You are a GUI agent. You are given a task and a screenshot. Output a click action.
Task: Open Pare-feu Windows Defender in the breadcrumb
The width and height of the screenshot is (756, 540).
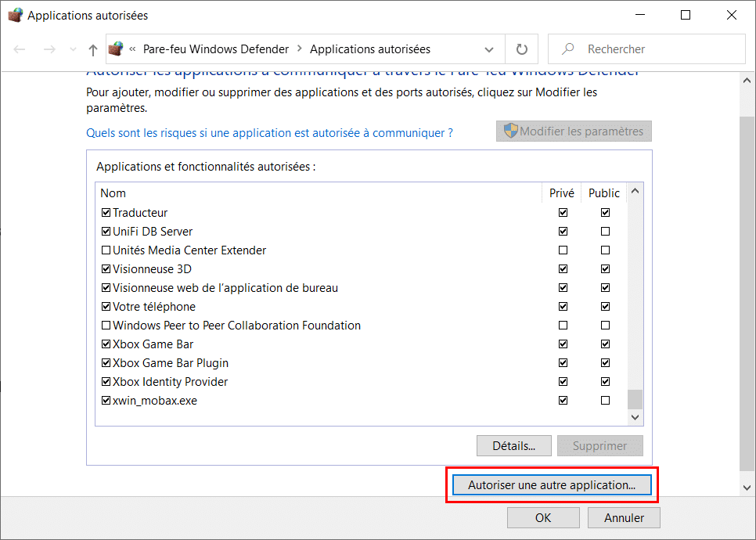[x=216, y=49]
